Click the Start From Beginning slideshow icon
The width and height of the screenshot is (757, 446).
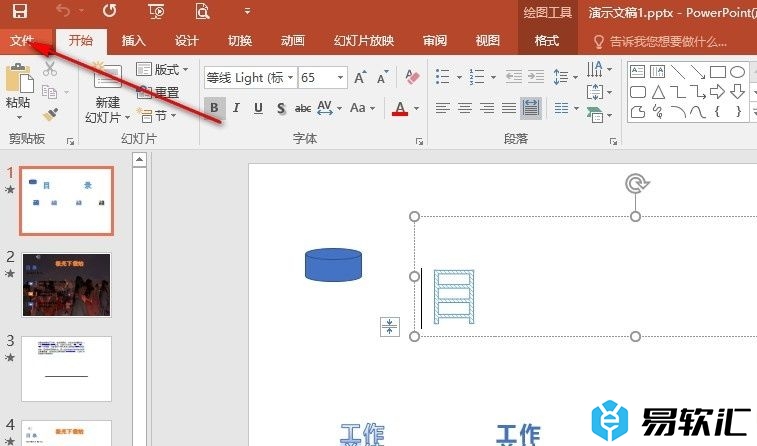click(x=156, y=12)
